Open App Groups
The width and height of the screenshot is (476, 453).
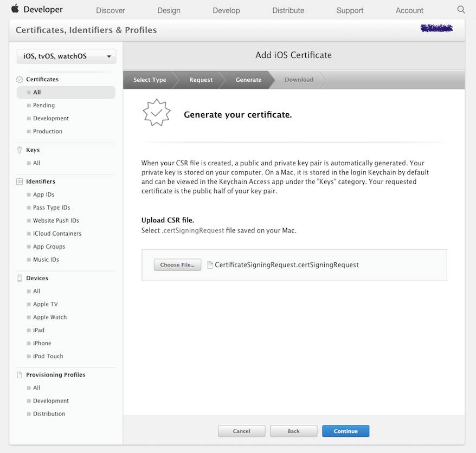pos(49,247)
